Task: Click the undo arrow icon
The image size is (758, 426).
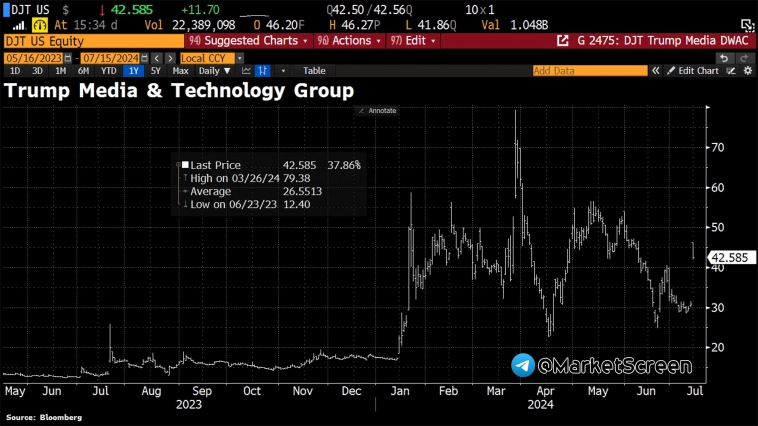Action: tap(724, 58)
